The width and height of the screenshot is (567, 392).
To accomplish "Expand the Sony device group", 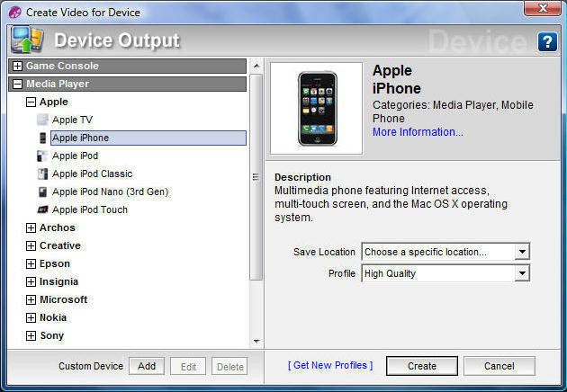I will [31, 335].
